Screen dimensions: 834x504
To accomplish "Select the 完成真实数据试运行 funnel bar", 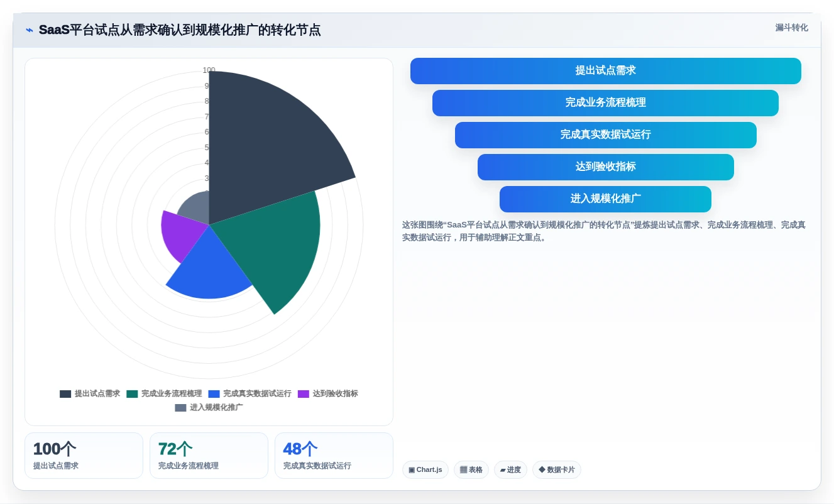I will click(x=606, y=135).
